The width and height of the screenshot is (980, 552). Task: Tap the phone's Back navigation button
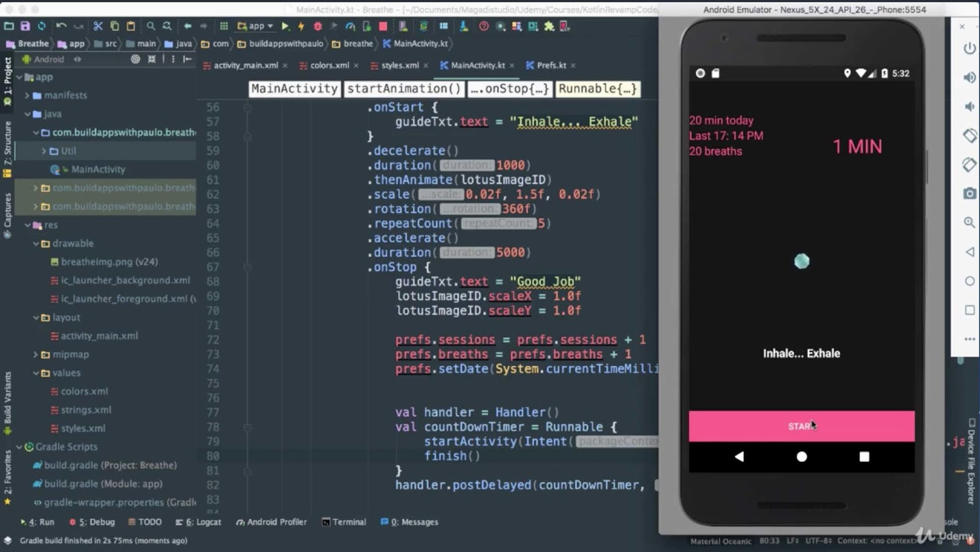coord(739,457)
